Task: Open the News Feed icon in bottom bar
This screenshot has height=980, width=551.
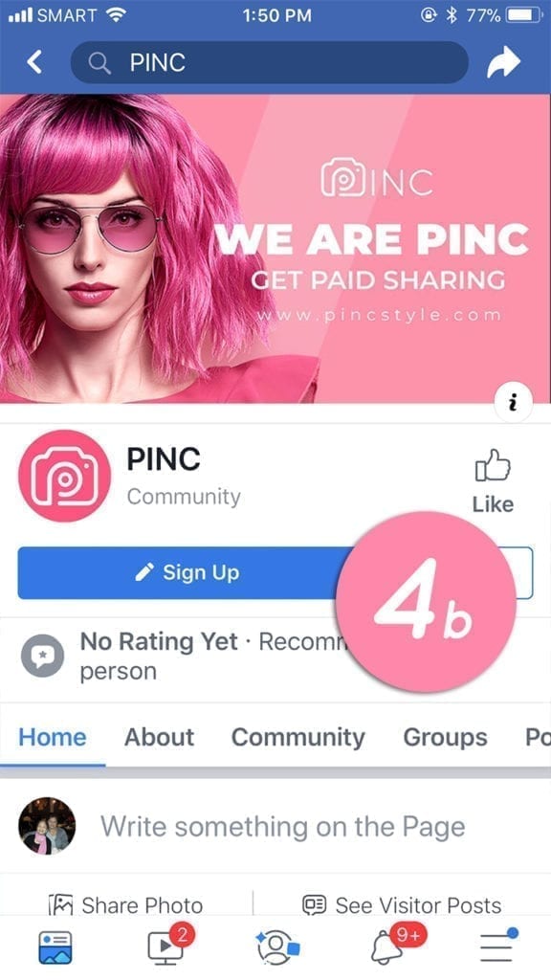Action: (x=55, y=947)
